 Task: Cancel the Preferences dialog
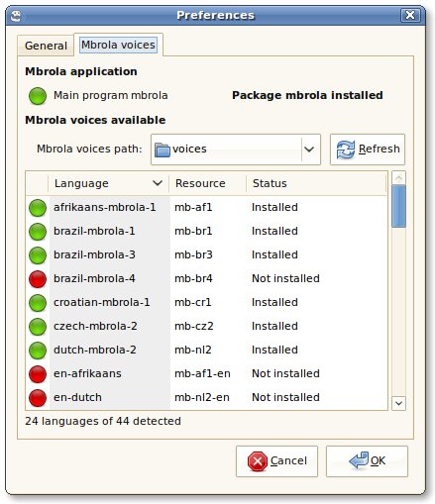click(276, 461)
